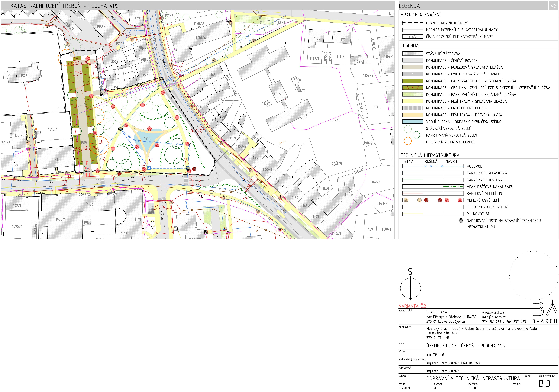Click the cross symbol on church parcel 1525
Screen dimensions: 559x392
tap(17, 76)
